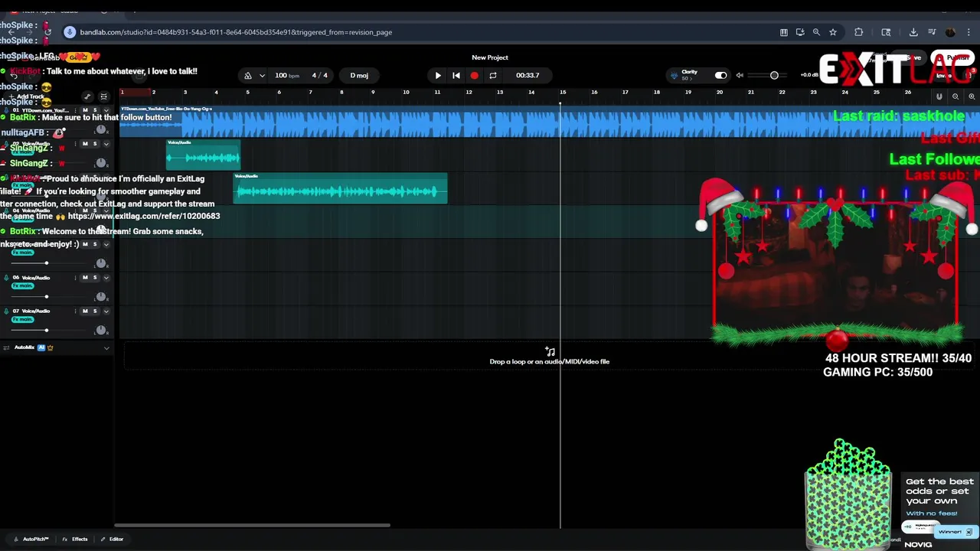Click the AutoMix mixer icon
980x551 pixels.
[x=6, y=347]
